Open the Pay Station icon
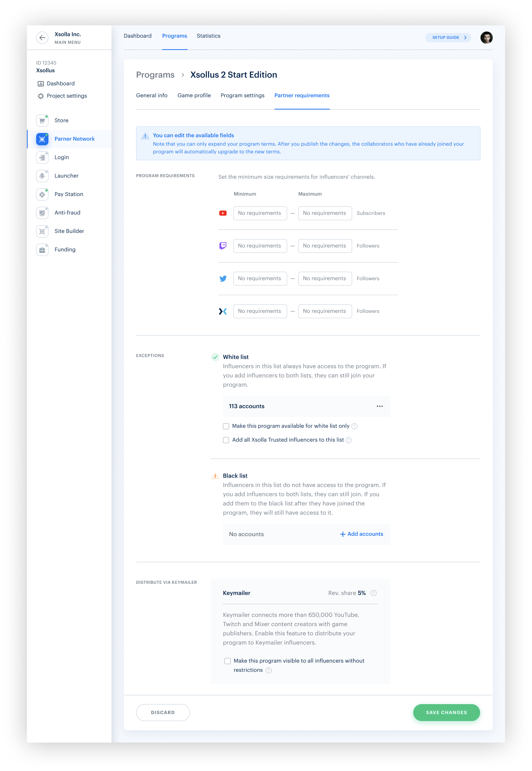 (42, 194)
